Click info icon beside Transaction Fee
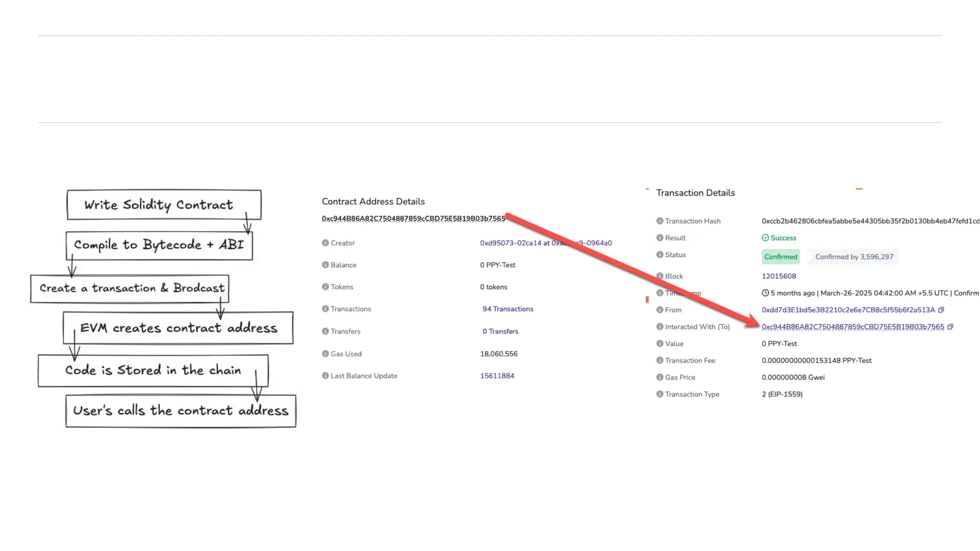This screenshot has width=980, height=551. 659,360
